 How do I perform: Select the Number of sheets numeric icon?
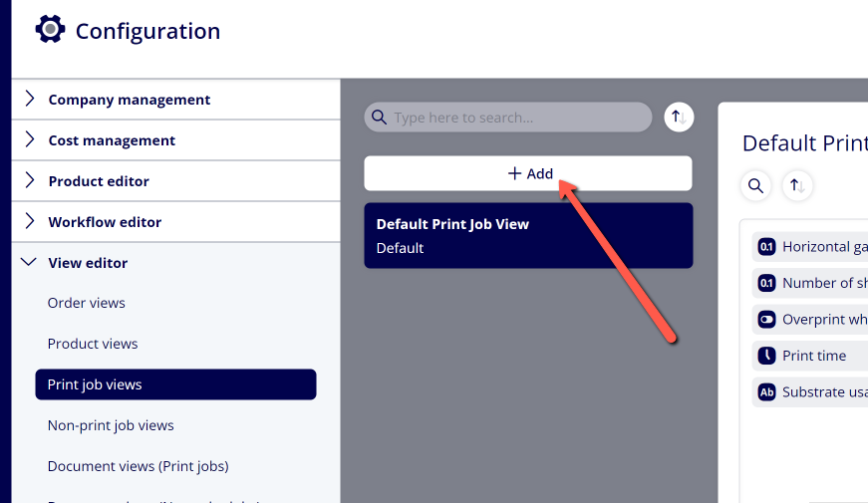pos(766,283)
